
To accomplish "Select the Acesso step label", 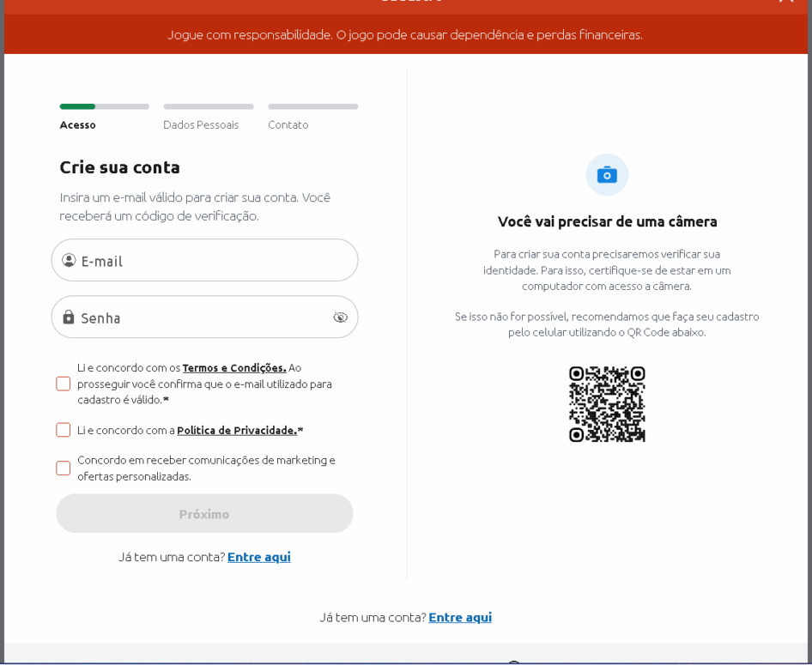I will coord(78,125).
